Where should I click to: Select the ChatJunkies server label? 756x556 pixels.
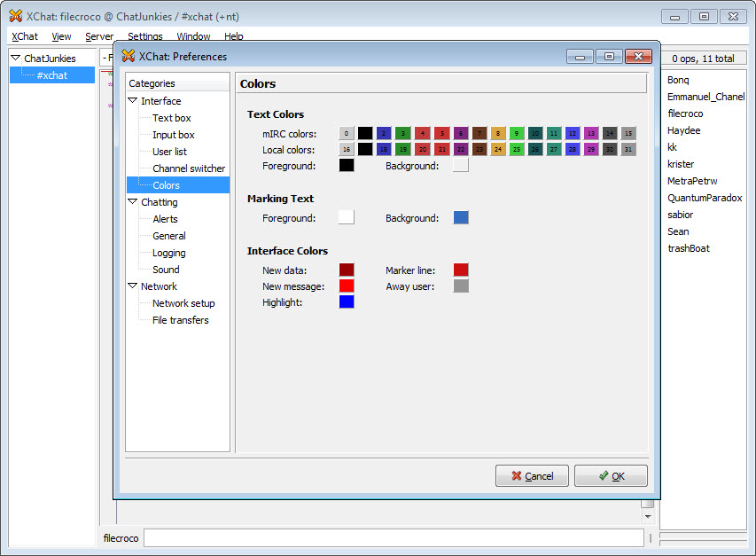(x=51, y=59)
